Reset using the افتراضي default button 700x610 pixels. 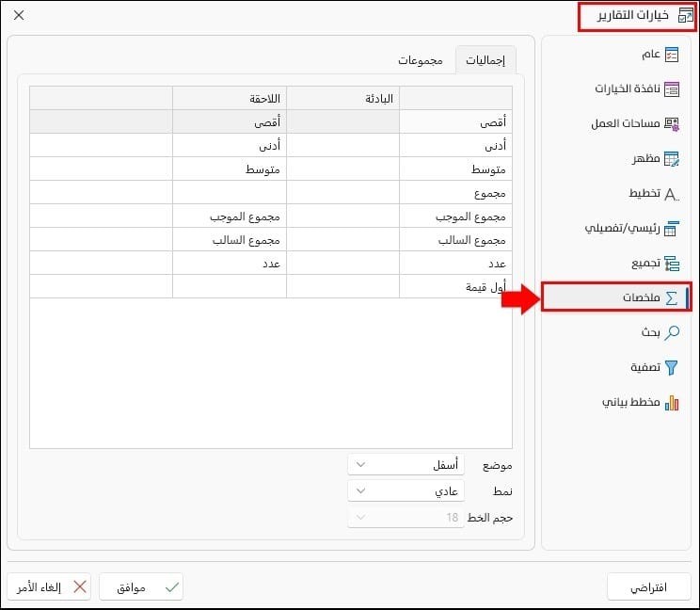coord(648,587)
